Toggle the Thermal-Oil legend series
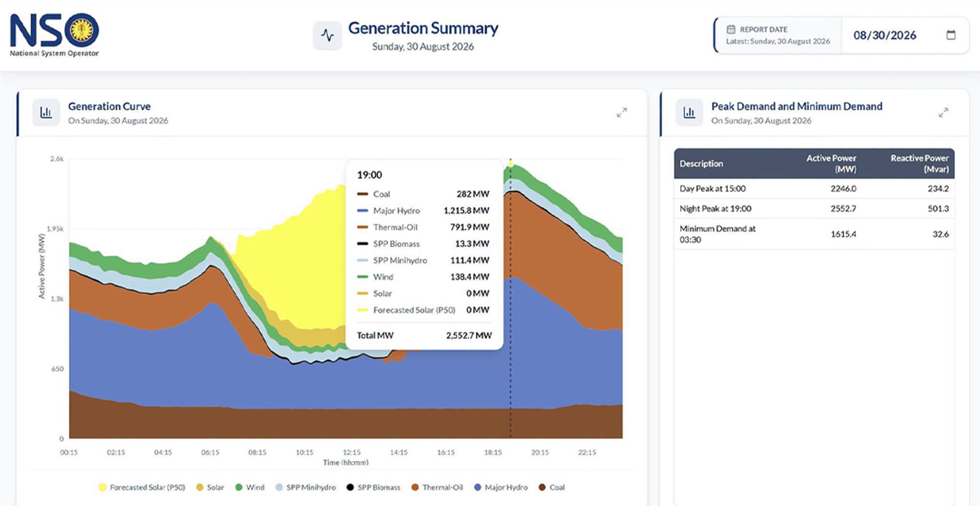Screen dimensions: 980x506 [437, 487]
